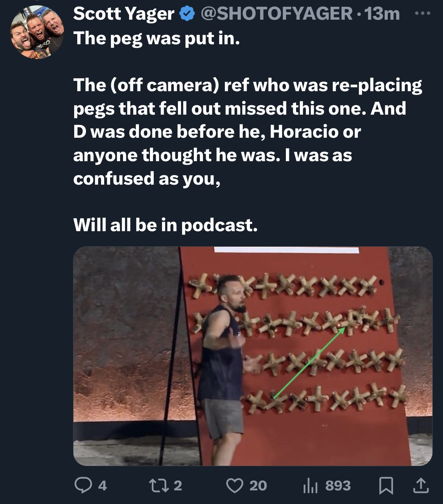The width and height of the screenshot is (443, 504).
Task: Bookmark this tweet
Action: [386, 486]
